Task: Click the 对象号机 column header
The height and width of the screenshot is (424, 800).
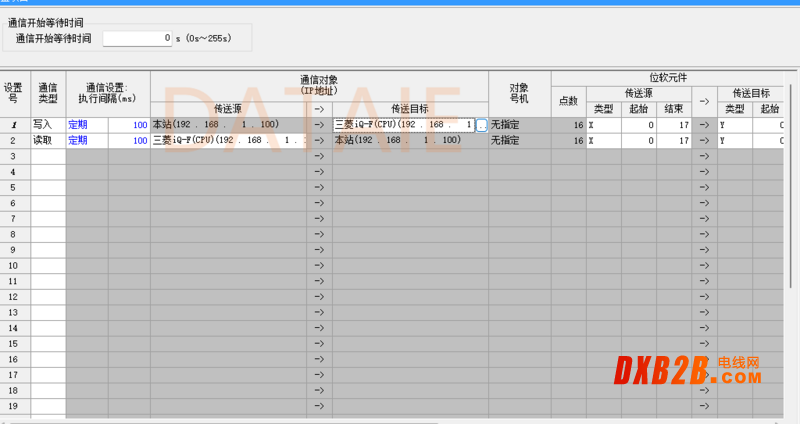Action: coord(519,94)
